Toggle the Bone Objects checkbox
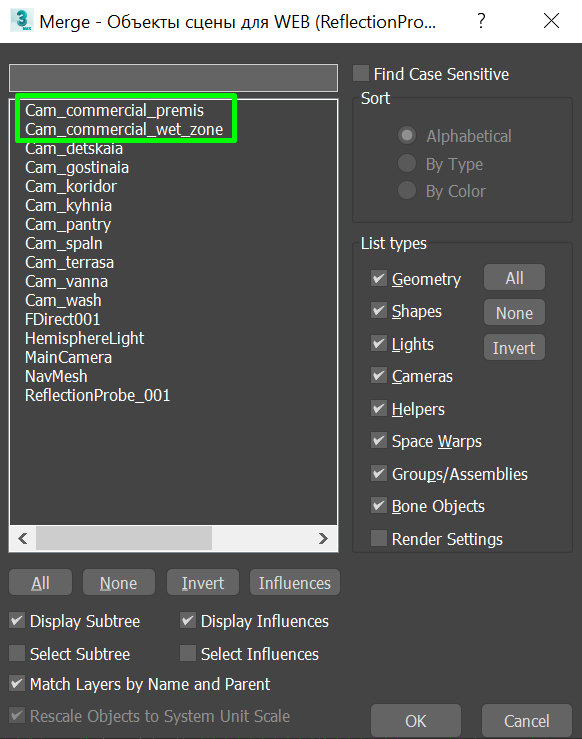Screen dimensions: 582x739 [x=379, y=506]
